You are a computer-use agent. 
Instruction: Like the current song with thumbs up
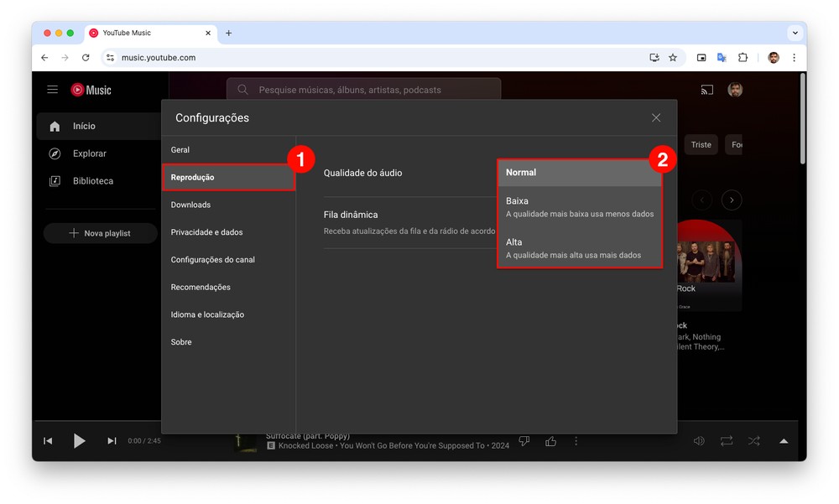click(551, 441)
